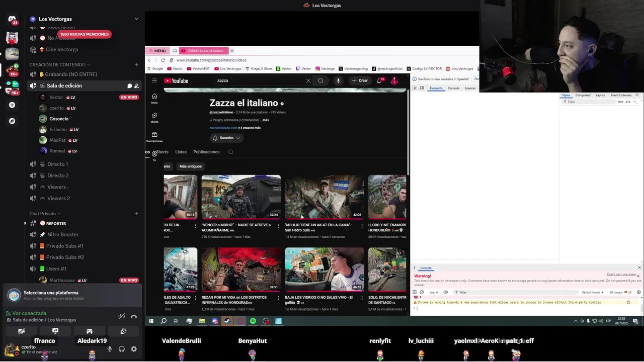This screenshot has width=644, height=362.
Task: Select 'Más antiguos' sort chip
Action: (x=190, y=166)
